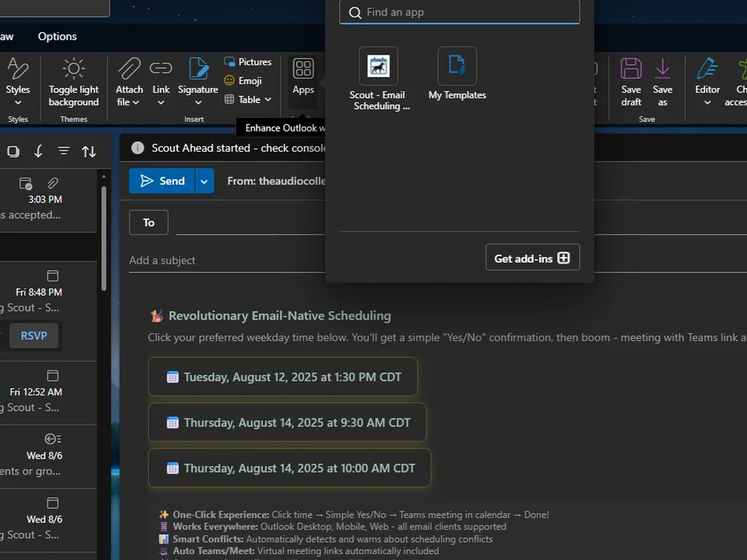Image resolution: width=747 pixels, height=560 pixels.
Task: Click the To recipients button
Action: 149,223
